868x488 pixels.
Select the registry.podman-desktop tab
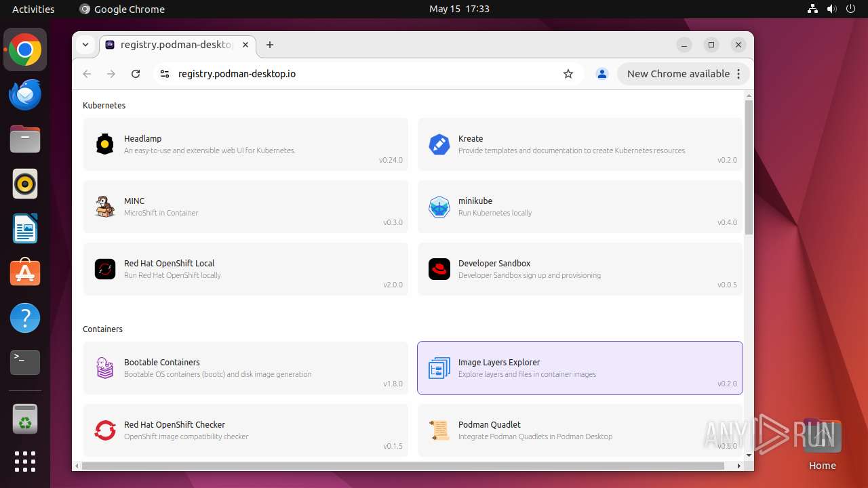[x=177, y=45]
